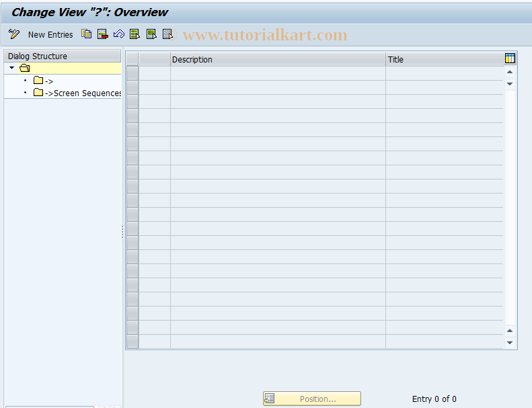Image resolution: width=532 pixels, height=408 pixels.
Task: Select the open root folder in Dialog Structure
Action: coord(25,68)
